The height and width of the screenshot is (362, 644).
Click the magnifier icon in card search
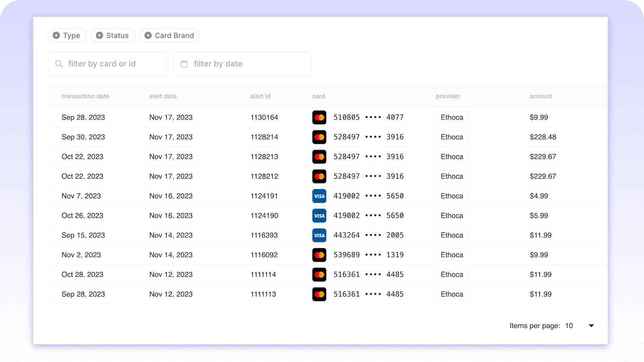(x=59, y=64)
